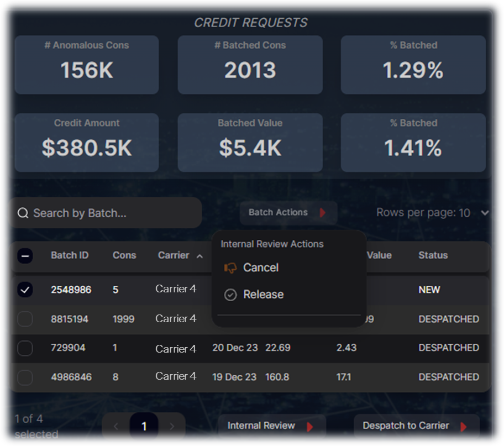This screenshot has height=446, width=504.
Task: Focus the Search by Batch field
Action: 111,213
